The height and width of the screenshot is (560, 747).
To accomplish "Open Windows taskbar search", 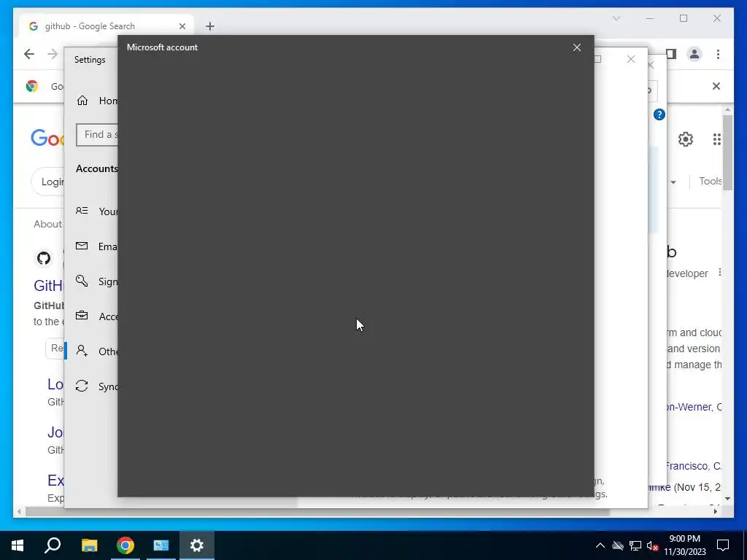I will 53,545.
